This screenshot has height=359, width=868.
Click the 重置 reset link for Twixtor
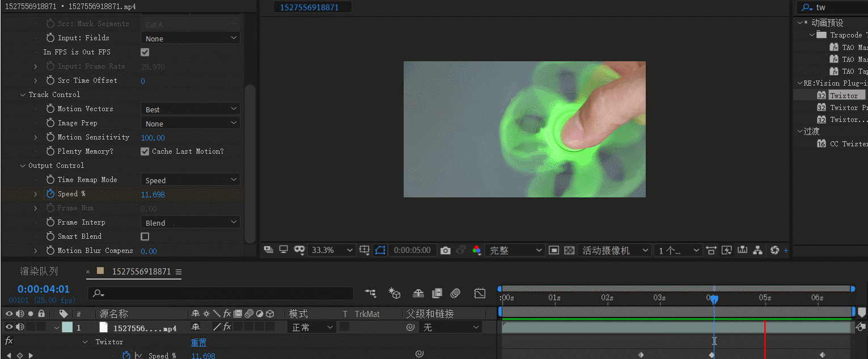198,342
